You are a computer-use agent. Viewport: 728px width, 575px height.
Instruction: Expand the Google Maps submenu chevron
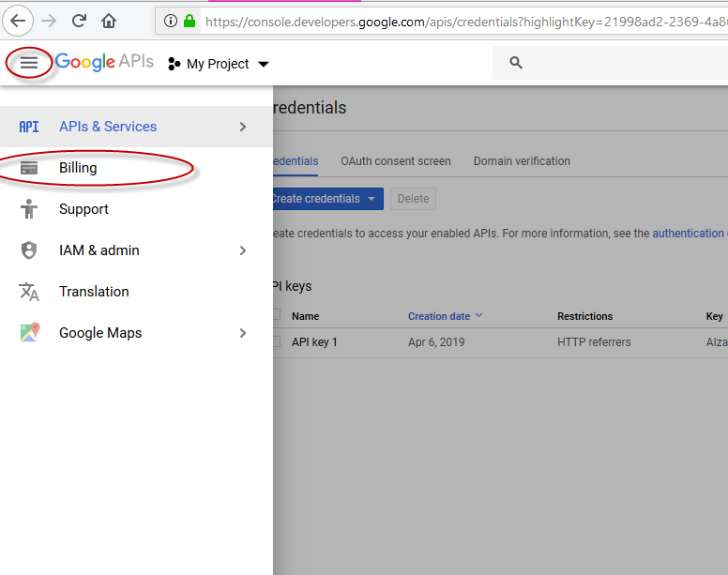[x=242, y=333]
